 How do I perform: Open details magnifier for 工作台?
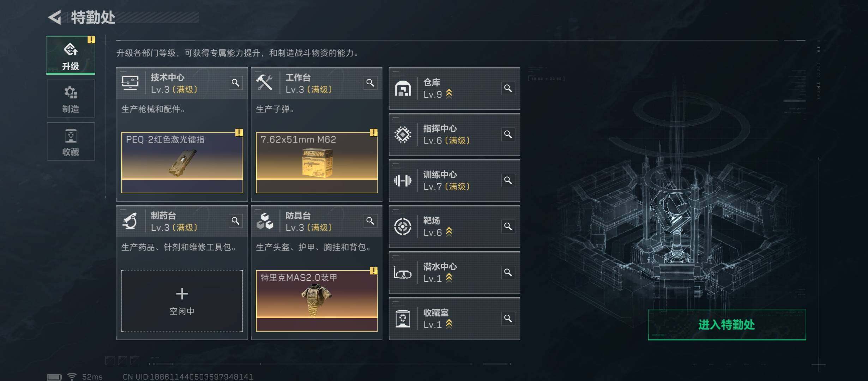pyautogui.click(x=370, y=83)
